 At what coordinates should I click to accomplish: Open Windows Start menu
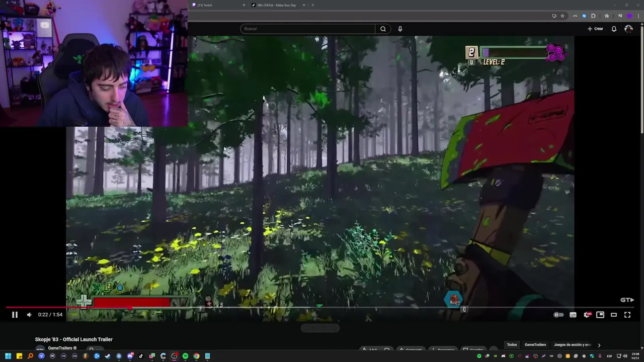(x=8, y=356)
